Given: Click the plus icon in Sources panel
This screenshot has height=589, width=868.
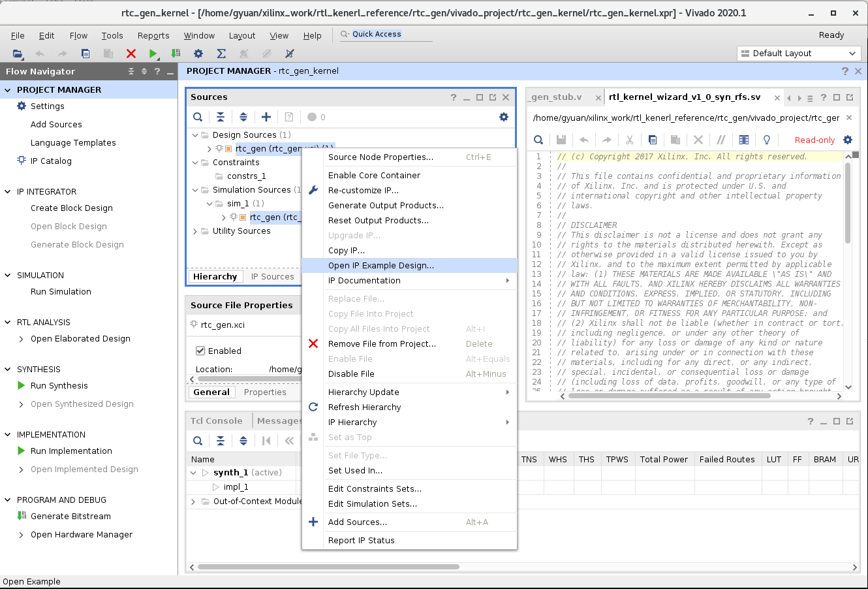Looking at the screenshot, I should click(x=266, y=117).
